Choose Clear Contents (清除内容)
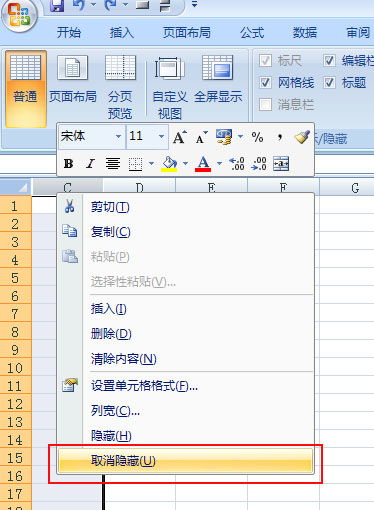Viewport: 374px width, 510px height. click(185, 359)
